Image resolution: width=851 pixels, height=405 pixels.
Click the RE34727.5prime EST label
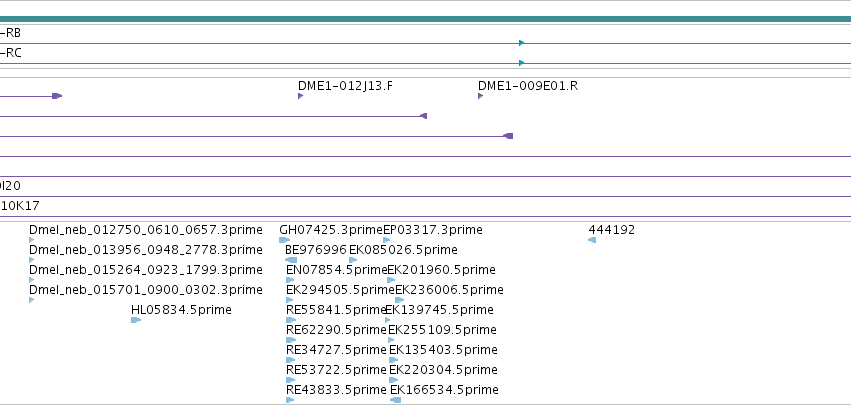pyautogui.click(x=336, y=350)
